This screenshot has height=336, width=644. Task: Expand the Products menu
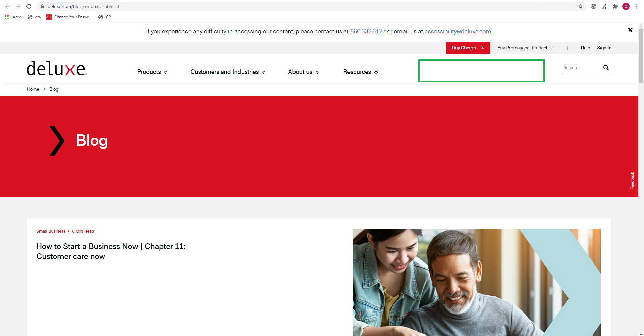pyautogui.click(x=152, y=72)
